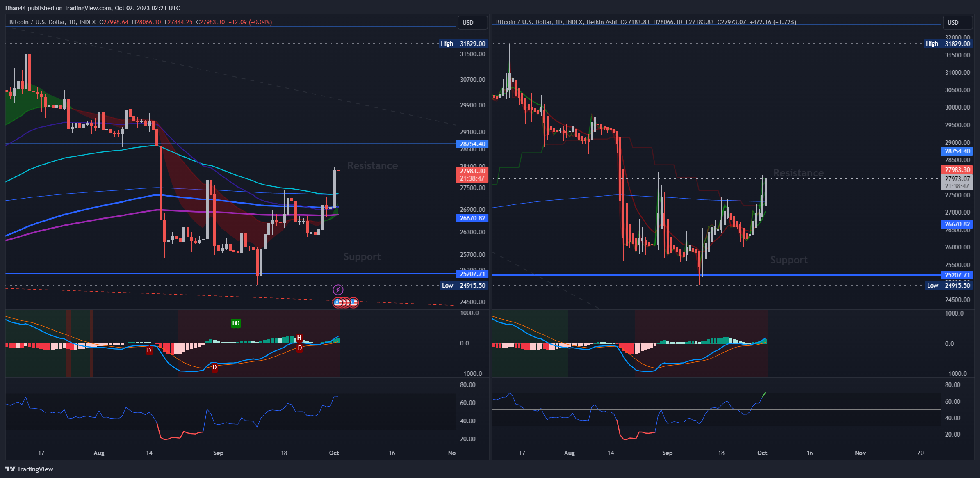Viewport: 980px width, 478px height.
Task: Select 26670.82 price label on left chart
Action: click(472, 218)
